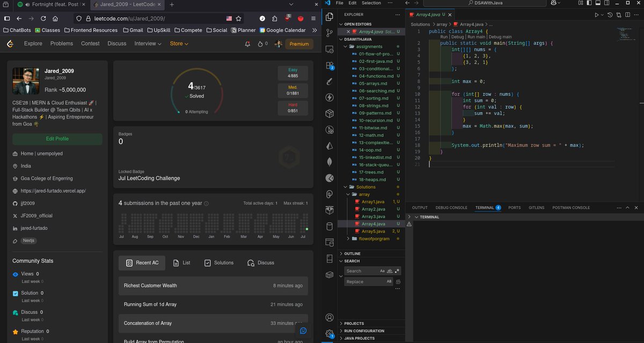Click Run main code lens
This screenshot has height=343, width=644.
tap(476, 37)
